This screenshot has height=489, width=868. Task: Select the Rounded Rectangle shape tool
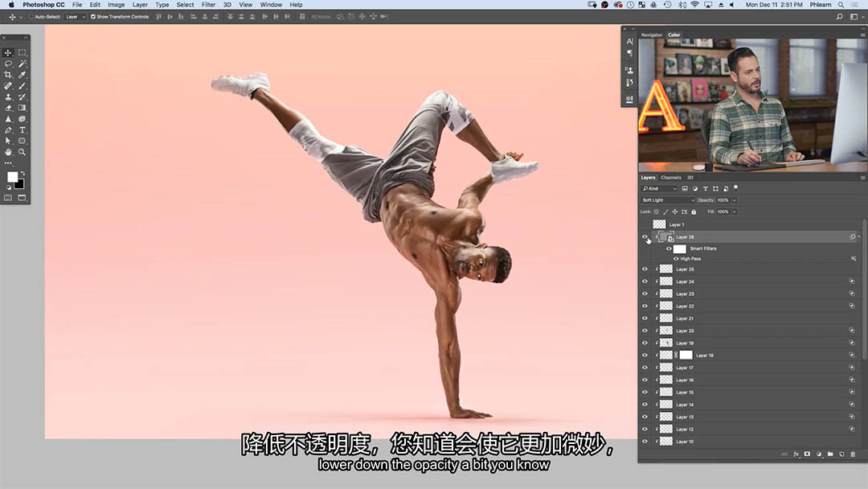tap(23, 142)
